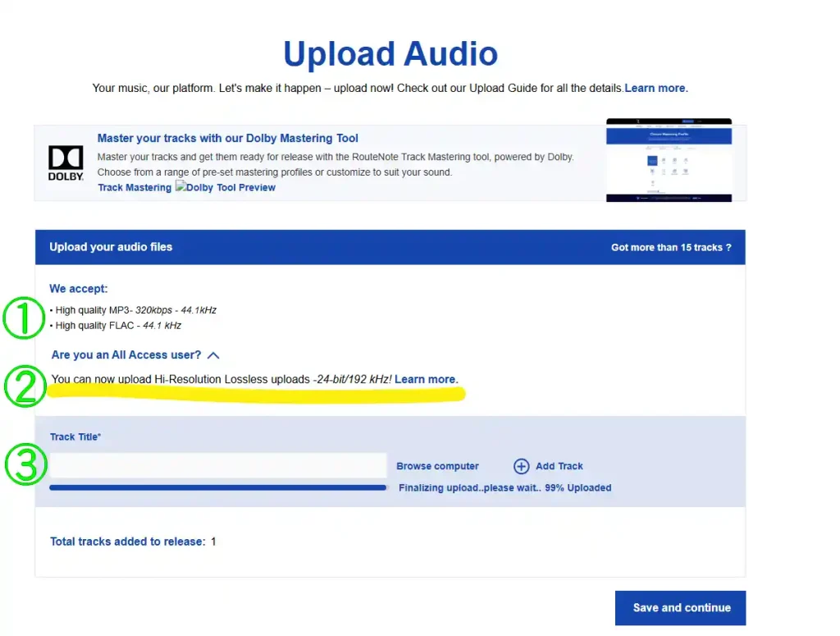Focus the Track Title input field
This screenshot has width=840, height=636.
217,465
